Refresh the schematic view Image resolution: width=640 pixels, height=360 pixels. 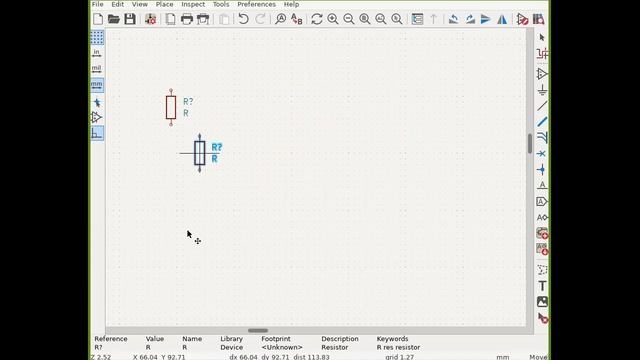pyautogui.click(x=317, y=19)
